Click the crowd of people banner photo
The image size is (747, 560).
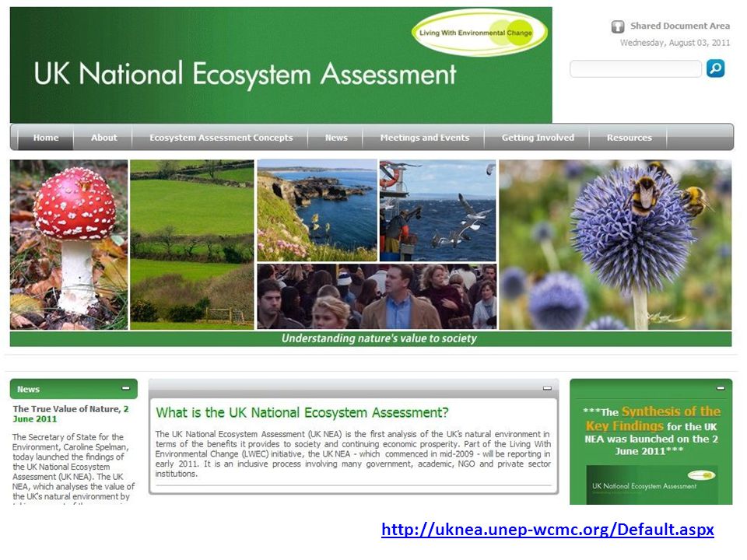click(x=377, y=296)
